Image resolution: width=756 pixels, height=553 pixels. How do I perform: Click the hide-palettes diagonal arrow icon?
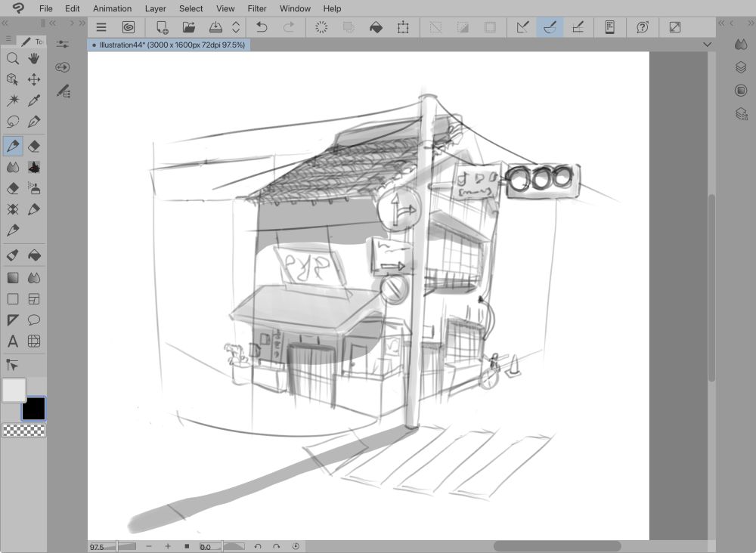pos(675,27)
